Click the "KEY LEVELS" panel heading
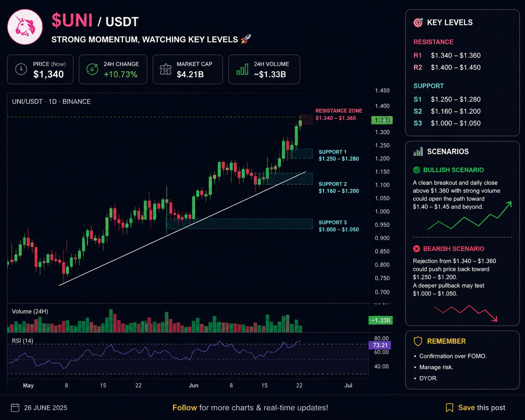The image size is (525, 420). 450,22
